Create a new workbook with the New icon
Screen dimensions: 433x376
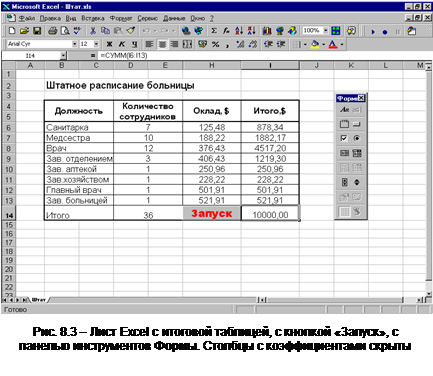pos(12,31)
